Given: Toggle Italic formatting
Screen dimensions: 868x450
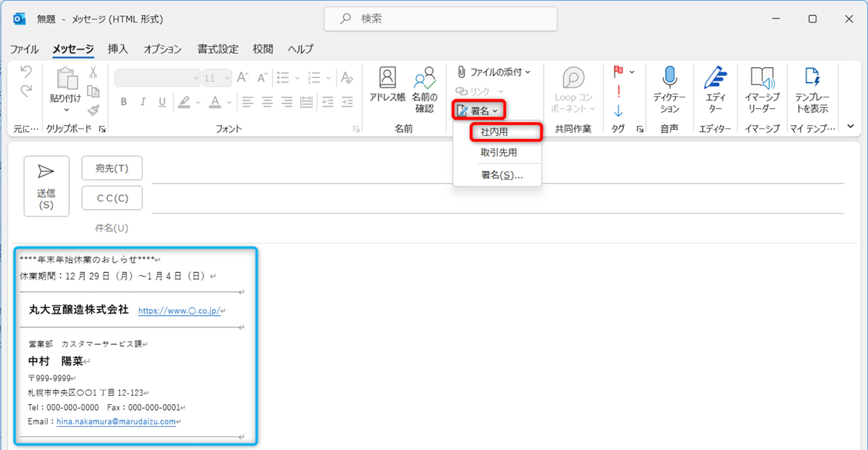Looking at the screenshot, I should [143, 102].
